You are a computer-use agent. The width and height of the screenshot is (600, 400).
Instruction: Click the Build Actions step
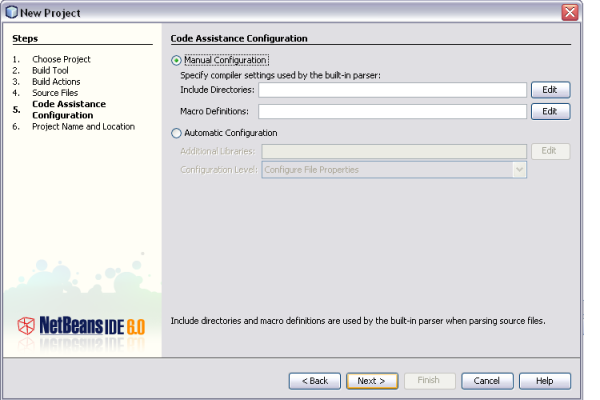(56, 82)
